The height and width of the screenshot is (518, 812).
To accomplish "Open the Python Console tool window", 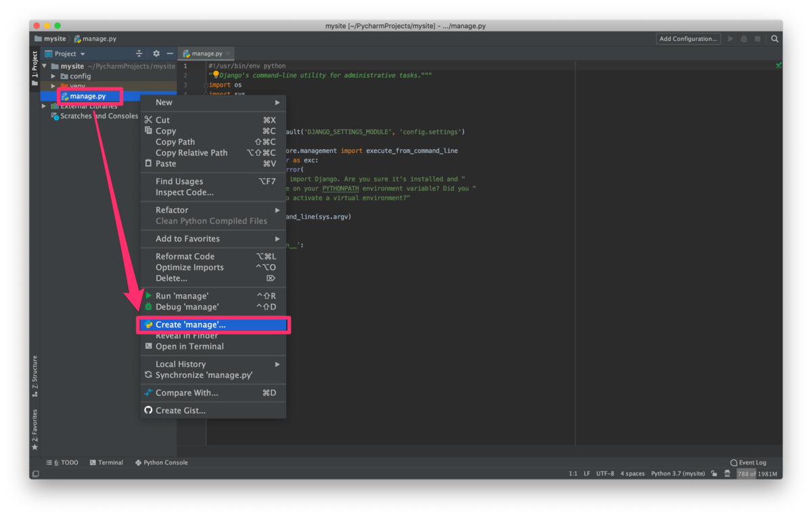I will 161,462.
